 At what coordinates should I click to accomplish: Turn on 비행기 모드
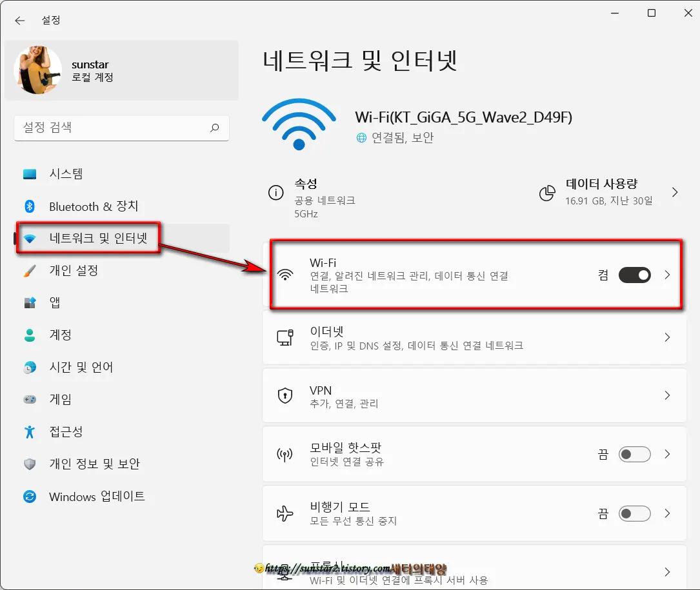[634, 513]
